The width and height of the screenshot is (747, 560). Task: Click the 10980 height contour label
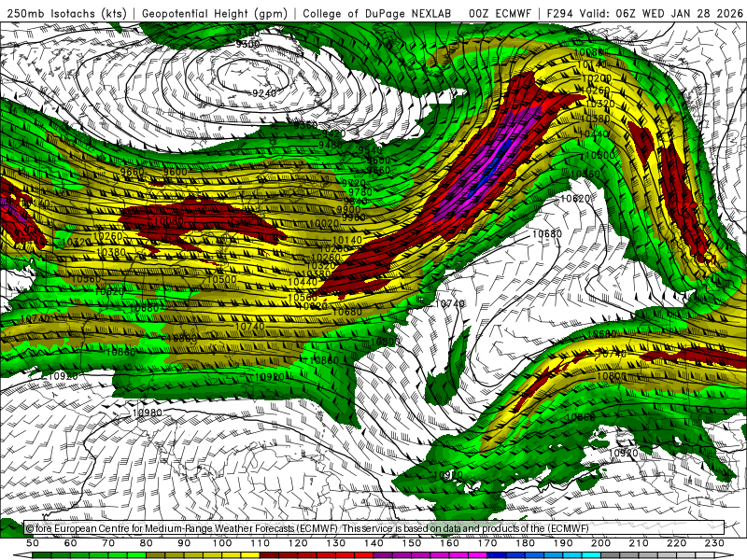[x=147, y=413]
